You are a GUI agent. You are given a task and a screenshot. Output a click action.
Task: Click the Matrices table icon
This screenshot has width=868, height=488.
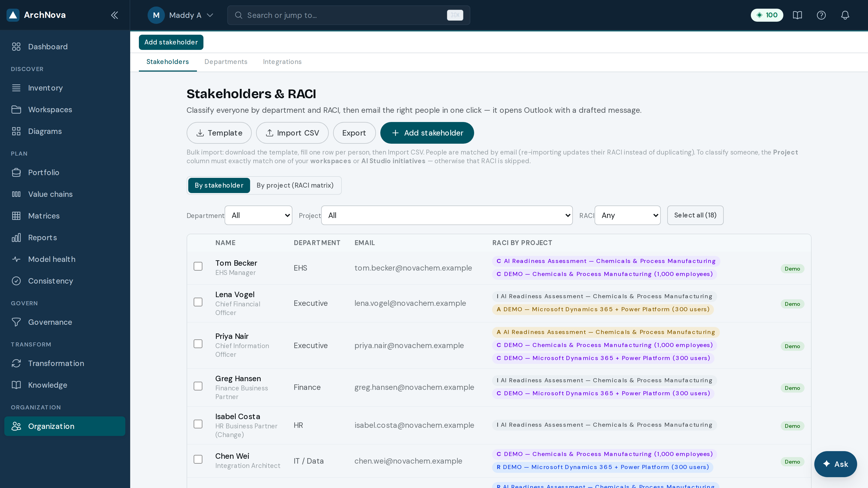(x=16, y=216)
